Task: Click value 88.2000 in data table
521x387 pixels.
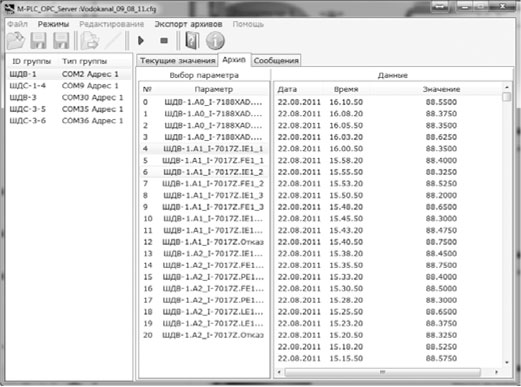Action: (x=441, y=195)
